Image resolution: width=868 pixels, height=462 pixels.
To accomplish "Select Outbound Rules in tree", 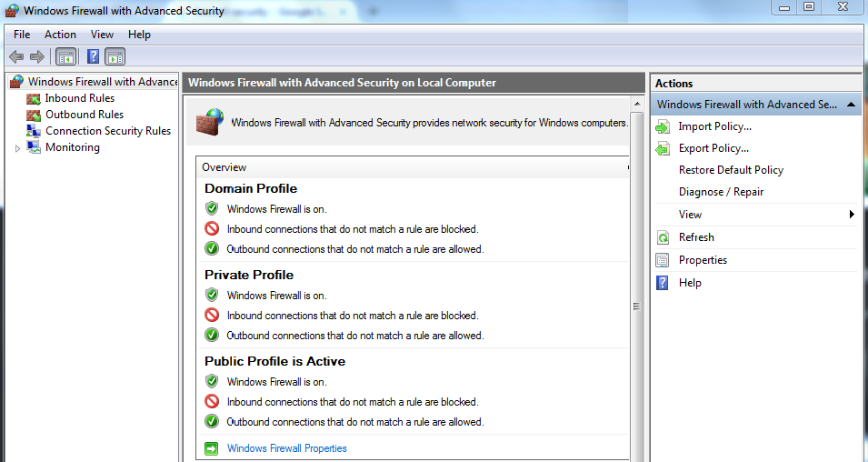I will [x=84, y=115].
